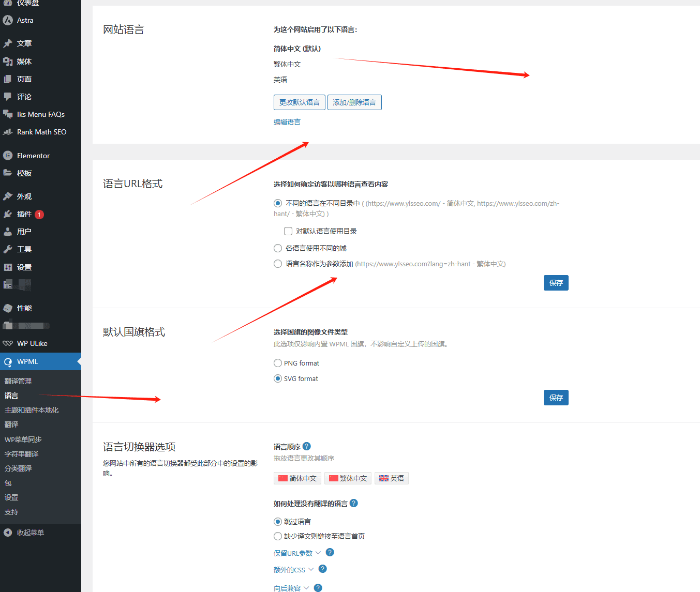Click 保存 button in 默认国旗格式 section
The image size is (700, 592).
(556, 398)
